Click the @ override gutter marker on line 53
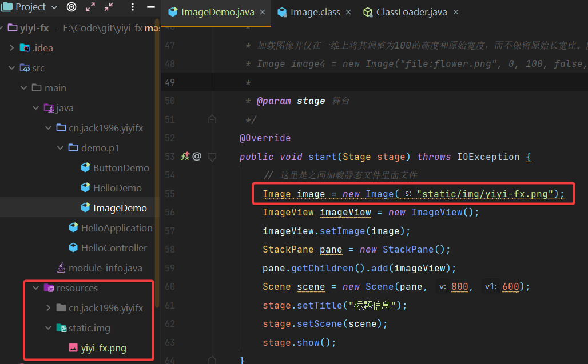 (197, 156)
